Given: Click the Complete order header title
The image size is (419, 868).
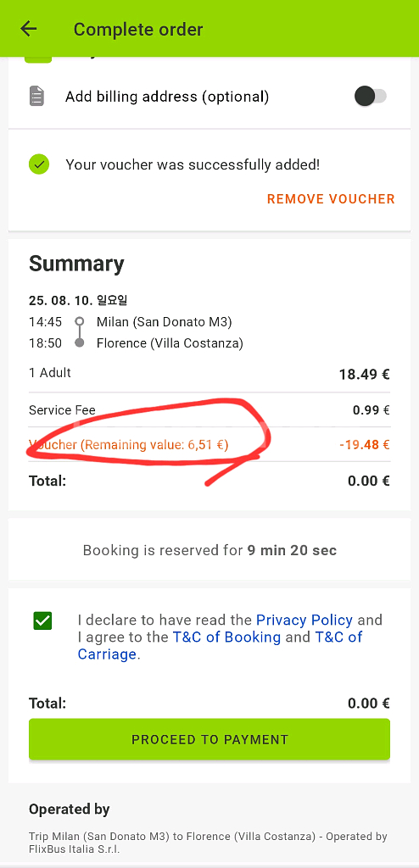Looking at the screenshot, I should pyautogui.click(x=138, y=30).
